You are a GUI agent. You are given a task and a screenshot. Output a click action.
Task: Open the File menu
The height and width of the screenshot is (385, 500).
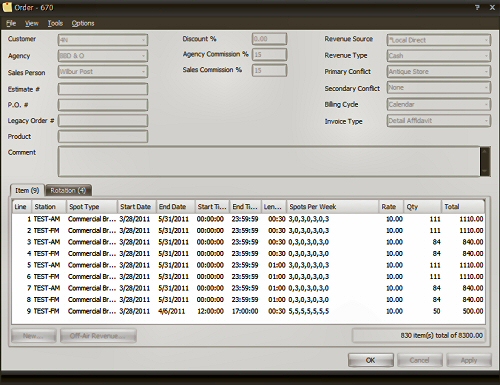(x=11, y=23)
